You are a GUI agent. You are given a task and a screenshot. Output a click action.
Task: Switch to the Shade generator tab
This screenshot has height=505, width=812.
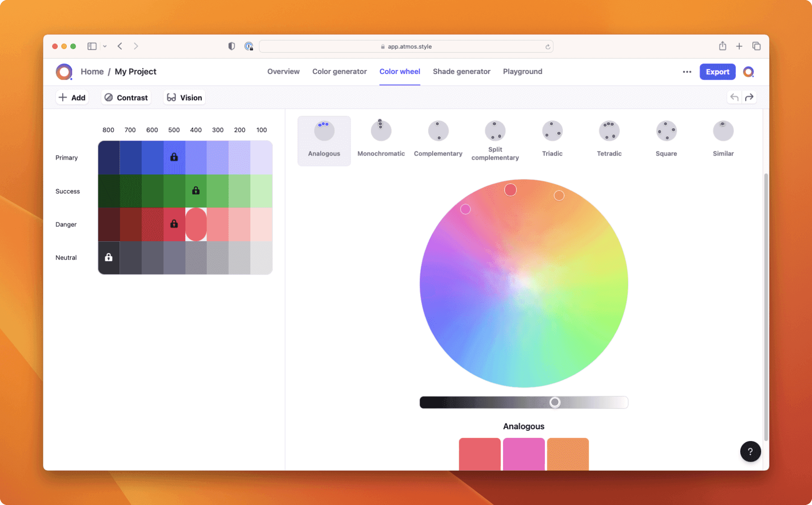[461, 71]
